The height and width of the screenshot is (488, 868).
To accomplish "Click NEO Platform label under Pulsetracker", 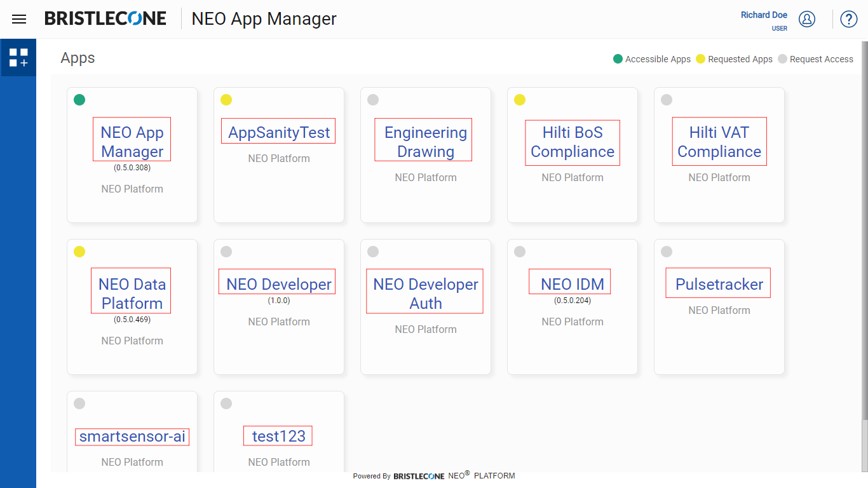I will (x=719, y=310).
